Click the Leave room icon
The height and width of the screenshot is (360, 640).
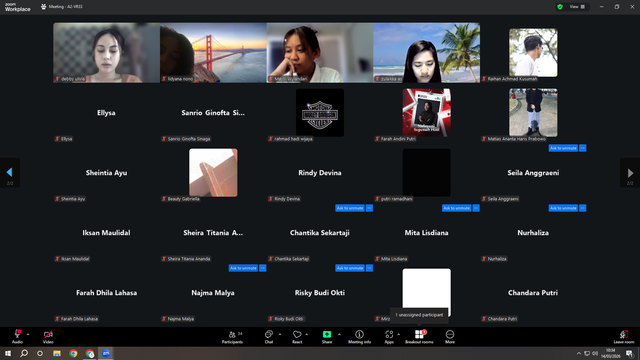pyautogui.click(x=624, y=334)
